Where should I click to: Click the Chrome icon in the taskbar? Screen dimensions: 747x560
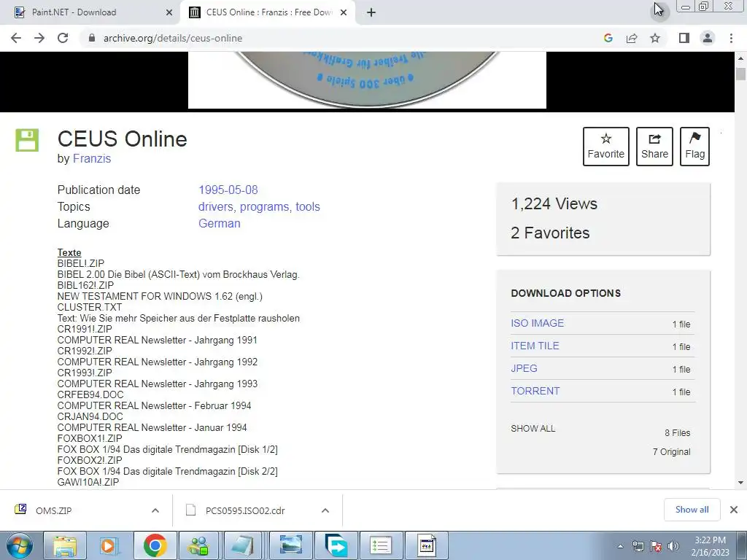pos(155,545)
